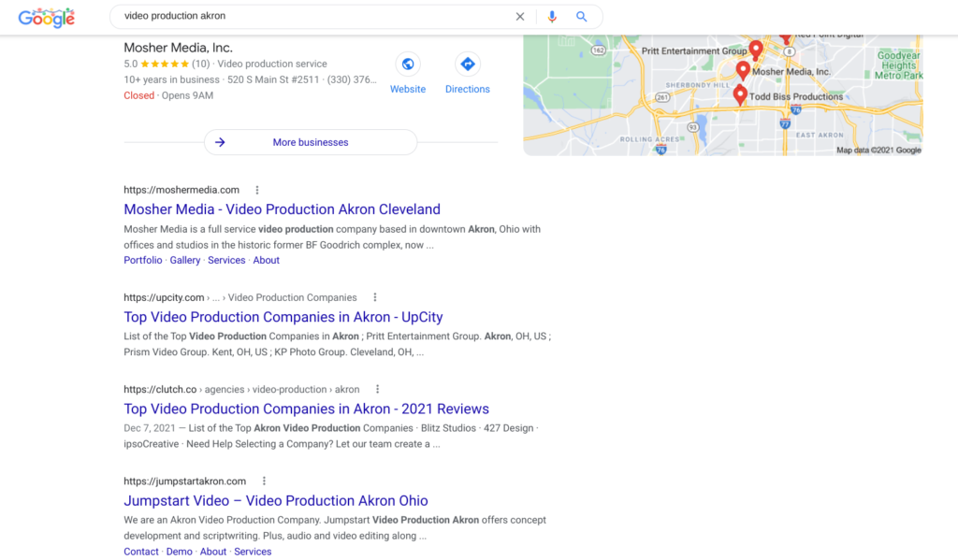Screen dimensions: 958x560
Task: Open Jumpstart Video result title
Action: pyautogui.click(x=275, y=500)
